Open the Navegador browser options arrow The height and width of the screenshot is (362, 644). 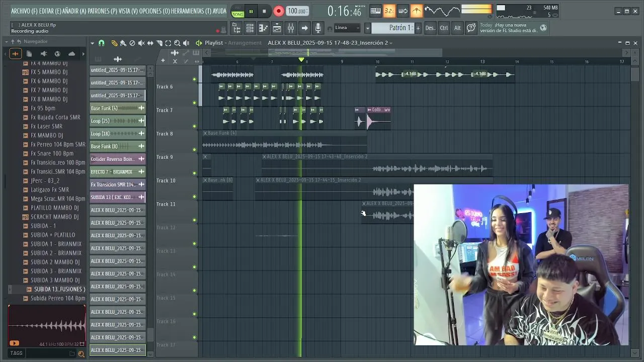click(7, 41)
